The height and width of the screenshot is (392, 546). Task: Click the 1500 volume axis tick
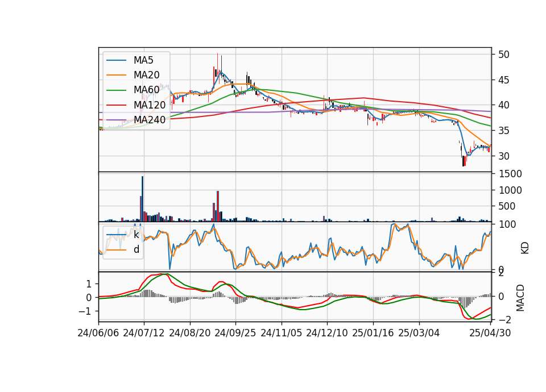click(510, 174)
